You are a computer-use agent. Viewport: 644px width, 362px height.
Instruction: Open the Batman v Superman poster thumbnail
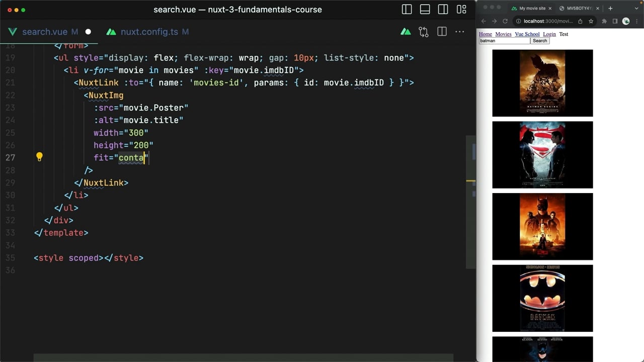point(542,155)
